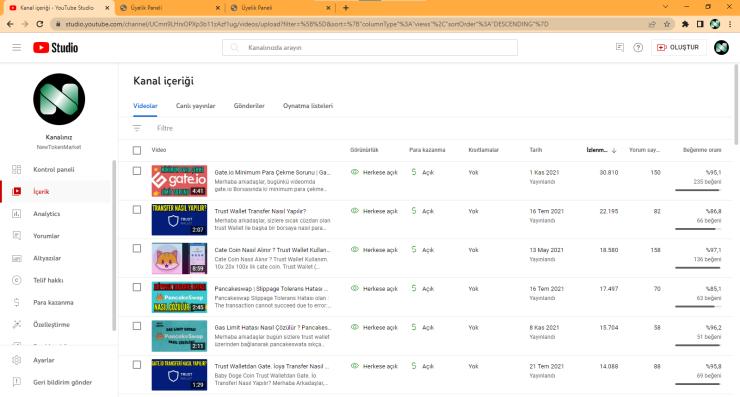Select the Cate Coin Nasıl Alınır video checkbox
This screenshot has height=397, width=740.
(x=137, y=248)
